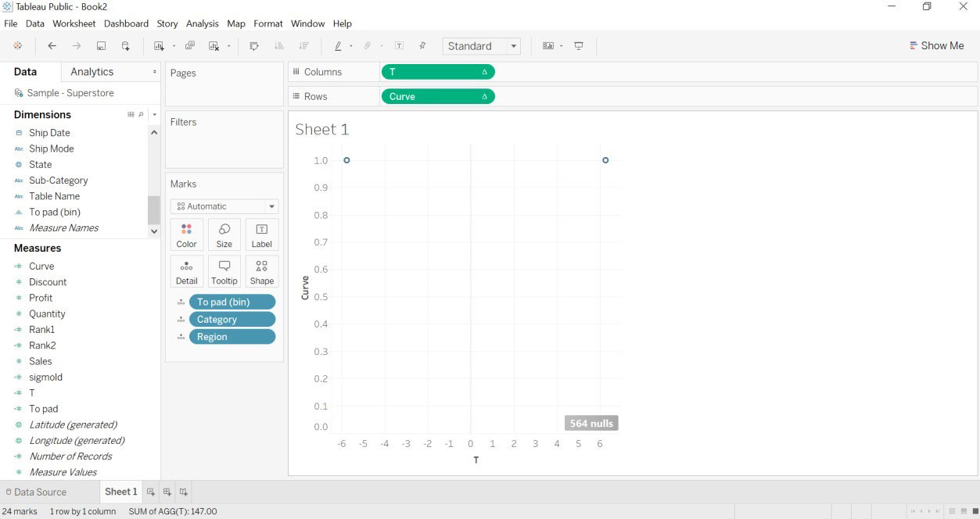Click the Save workbook icon
The height and width of the screenshot is (519, 980).
[101, 46]
